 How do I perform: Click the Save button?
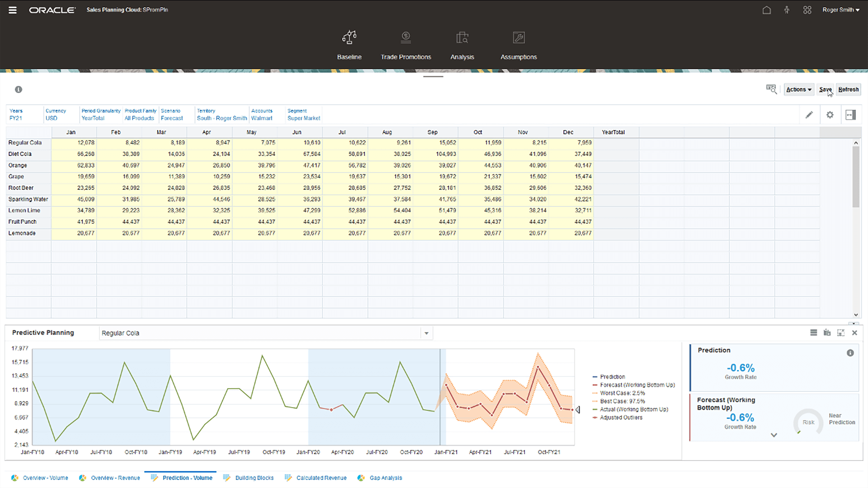[825, 89]
